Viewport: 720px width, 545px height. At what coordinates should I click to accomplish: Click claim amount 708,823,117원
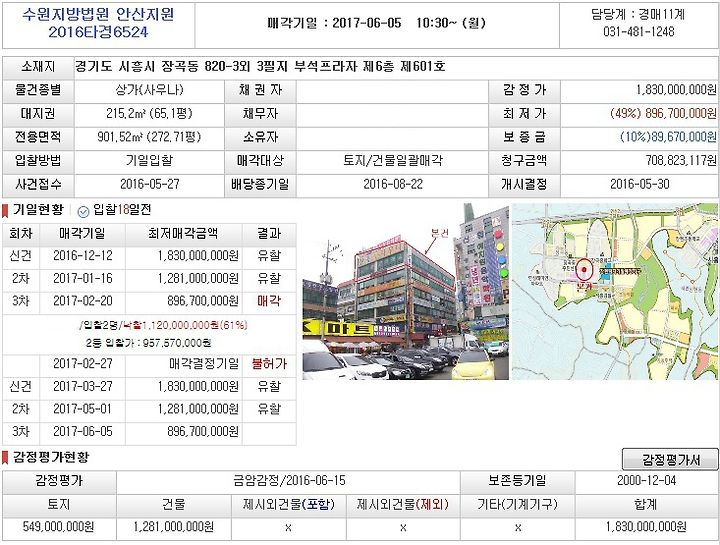(681, 161)
